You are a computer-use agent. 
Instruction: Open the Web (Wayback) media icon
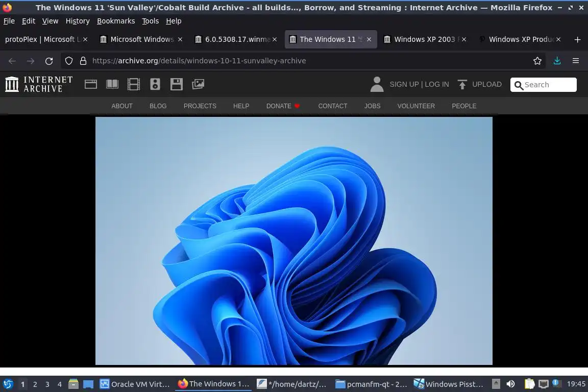point(91,84)
